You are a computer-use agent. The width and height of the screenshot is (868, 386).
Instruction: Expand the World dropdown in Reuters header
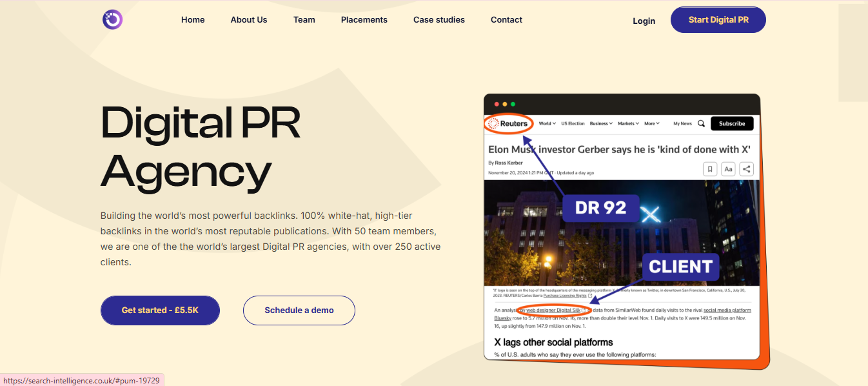pos(547,123)
